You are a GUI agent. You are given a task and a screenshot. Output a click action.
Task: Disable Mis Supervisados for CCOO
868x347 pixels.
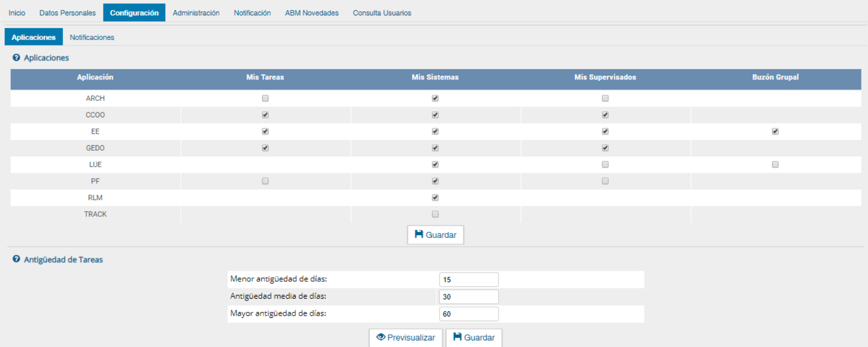605,115
